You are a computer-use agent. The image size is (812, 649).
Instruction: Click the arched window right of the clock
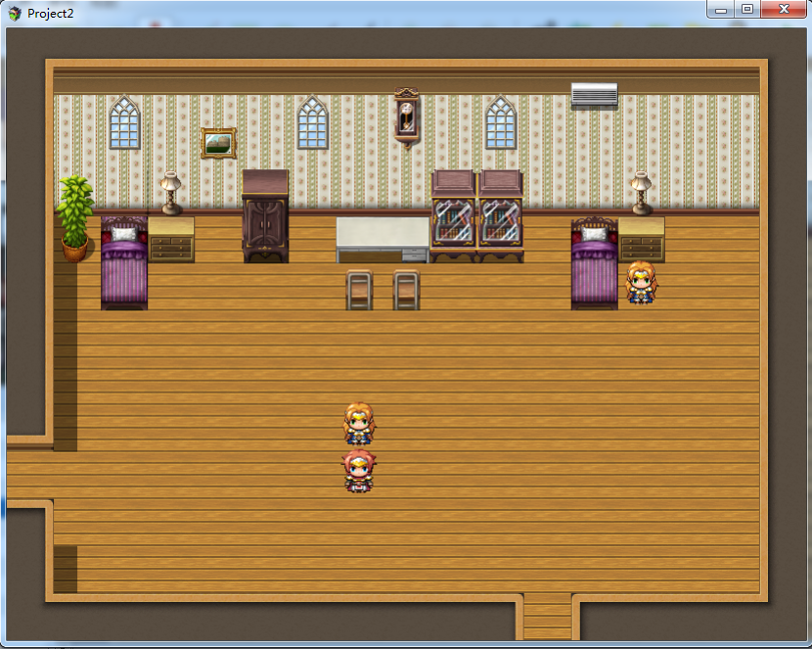click(501, 121)
